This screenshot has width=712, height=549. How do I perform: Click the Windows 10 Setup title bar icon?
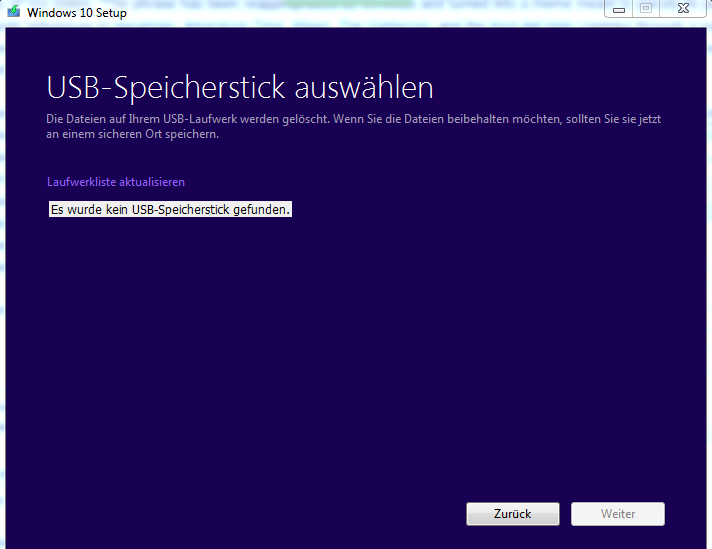pyautogui.click(x=14, y=11)
